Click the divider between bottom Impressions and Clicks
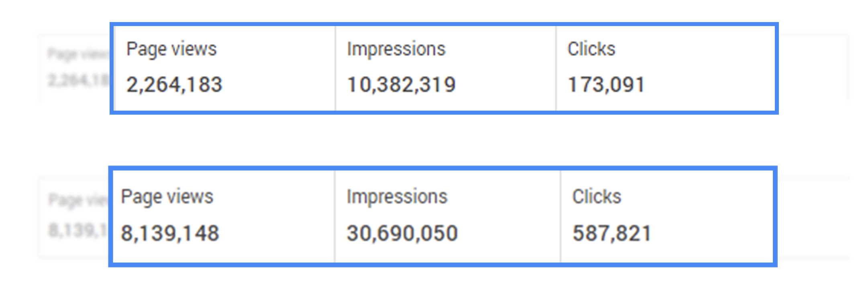868x291 pixels. point(560,216)
